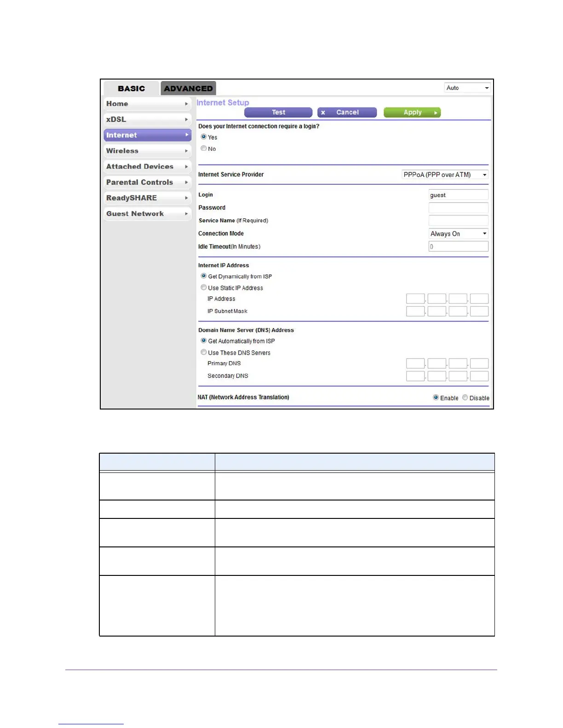Click first octet of Secondary DNS
This screenshot has width=563, height=728.
(x=415, y=376)
